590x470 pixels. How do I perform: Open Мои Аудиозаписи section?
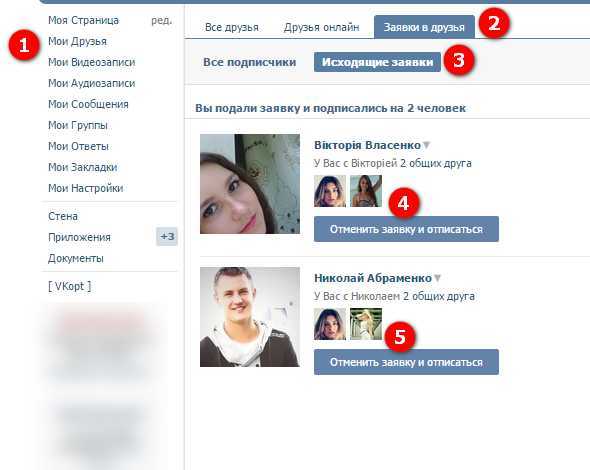point(91,83)
